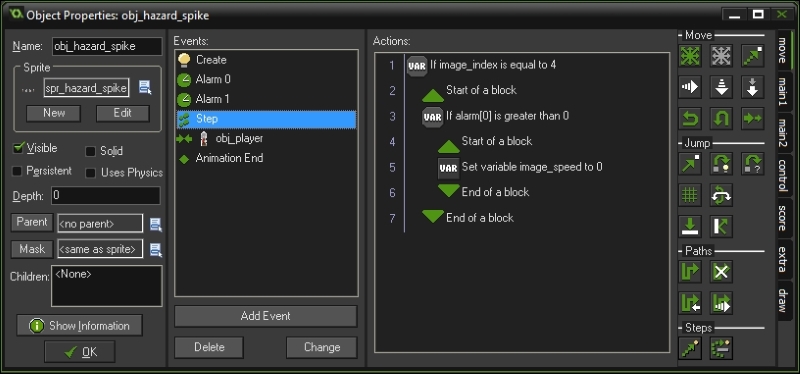Choose the Move Towards point action
Screen dimensions: 800x374
[x=753, y=56]
